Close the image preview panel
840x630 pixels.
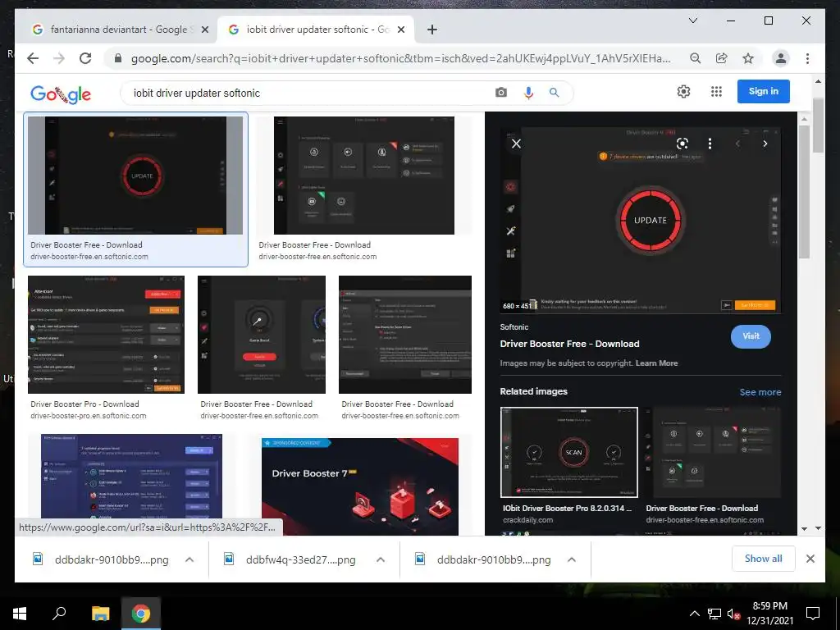click(516, 144)
